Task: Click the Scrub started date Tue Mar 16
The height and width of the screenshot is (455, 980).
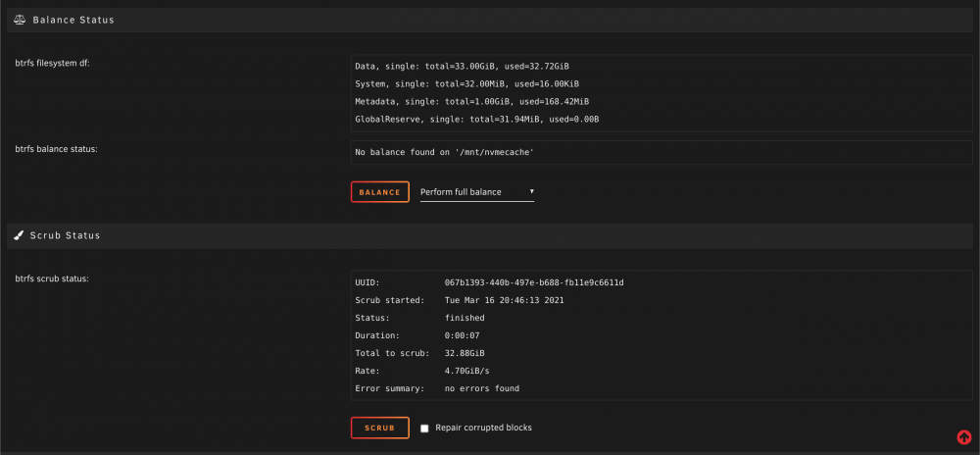Action: [505, 300]
